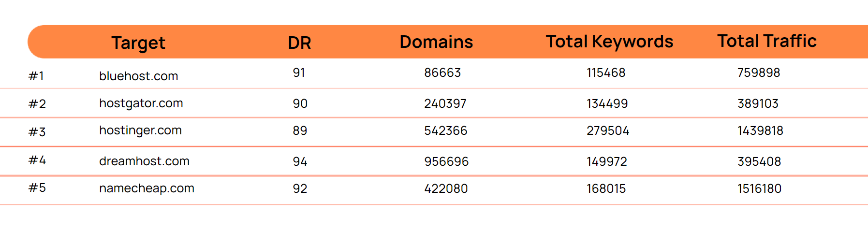Viewport: 868px width, 230px height.
Task: Select the Total Traffic column header
Action: [x=766, y=42]
